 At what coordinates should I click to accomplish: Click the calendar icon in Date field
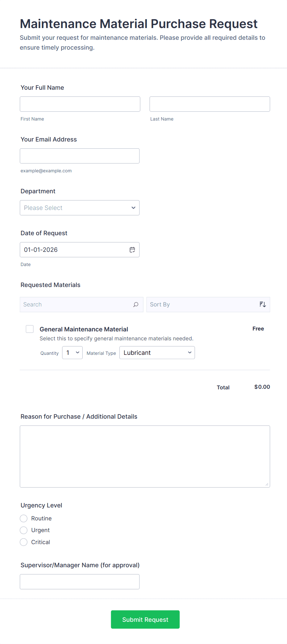click(x=132, y=250)
